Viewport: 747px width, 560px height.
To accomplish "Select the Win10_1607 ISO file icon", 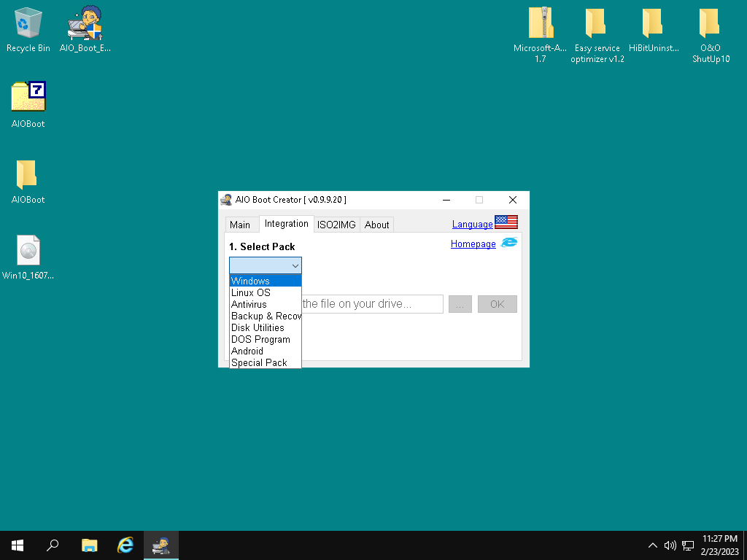I will click(28, 257).
